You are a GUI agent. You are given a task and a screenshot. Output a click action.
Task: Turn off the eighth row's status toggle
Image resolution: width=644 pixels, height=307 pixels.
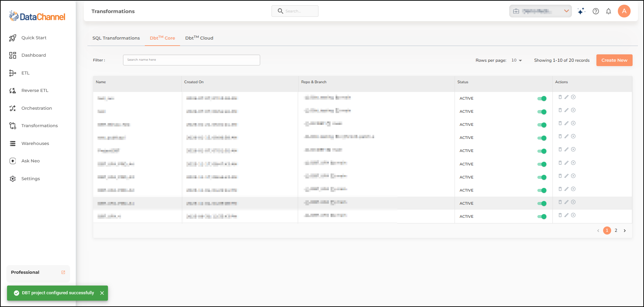542,190
